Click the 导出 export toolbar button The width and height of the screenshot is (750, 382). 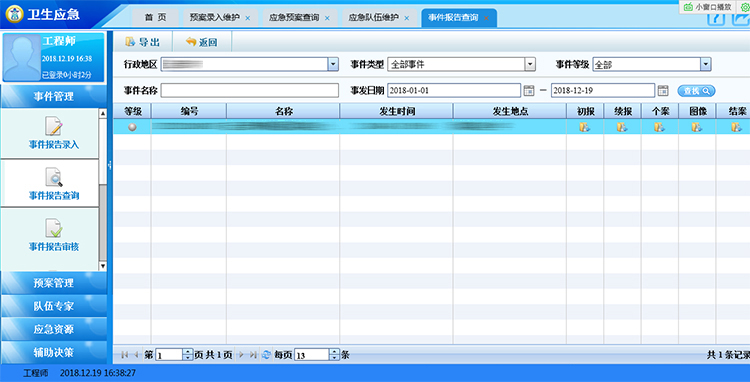click(142, 42)
